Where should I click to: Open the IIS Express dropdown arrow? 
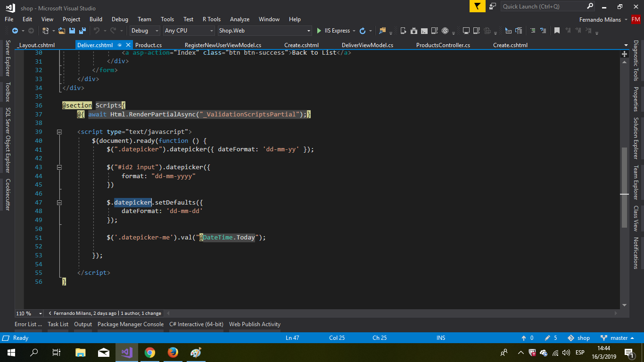(x=354, y=31)
